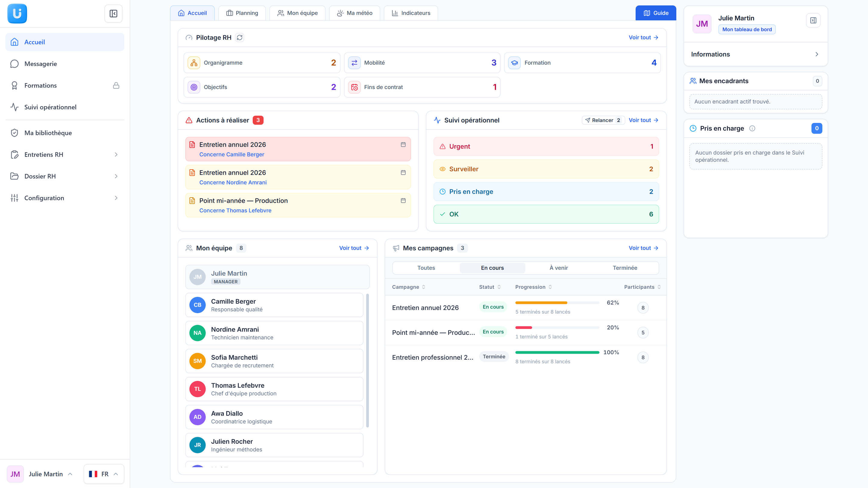Image resolution: width=868 pixels, height=488 pixels.
Task: Click the Point mi-année 20% progress bar
Action: [x=557, y=328]
